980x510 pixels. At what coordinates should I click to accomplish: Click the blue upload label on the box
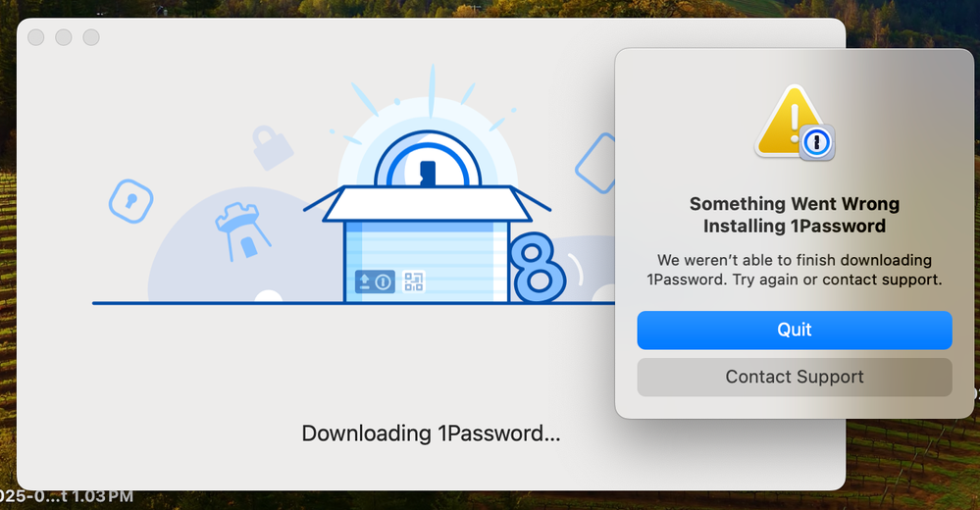pyautogui.click(x=375, y=282)
